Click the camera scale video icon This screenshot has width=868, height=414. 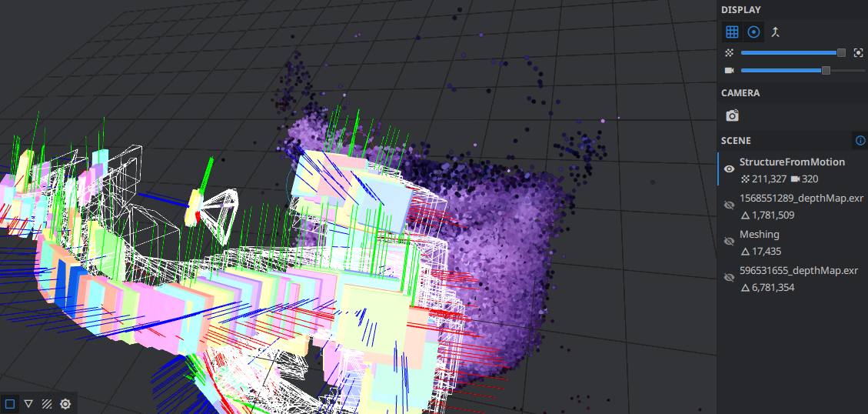[730, 70]
